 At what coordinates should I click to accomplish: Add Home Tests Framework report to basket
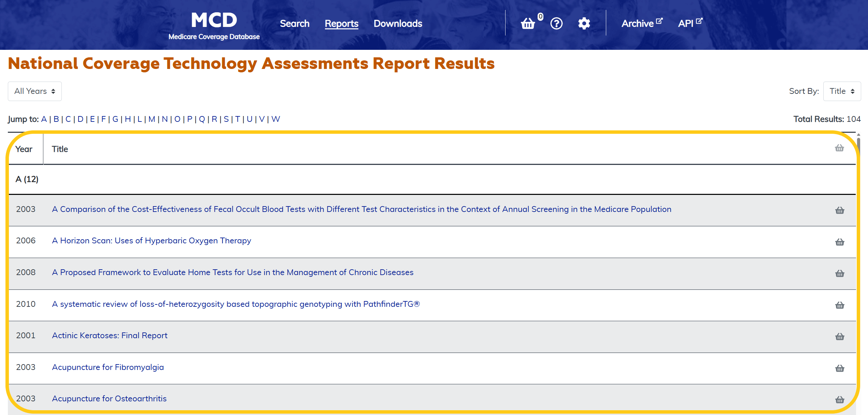(x=840, y=273)
